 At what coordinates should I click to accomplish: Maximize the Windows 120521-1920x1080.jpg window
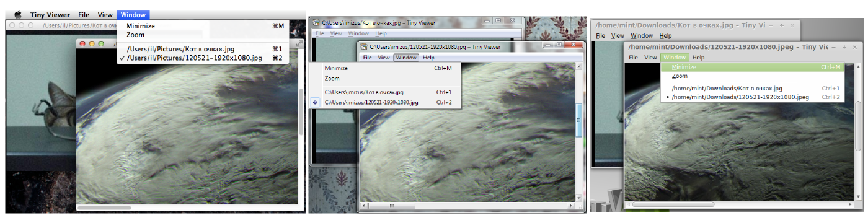tap(559, 45)
